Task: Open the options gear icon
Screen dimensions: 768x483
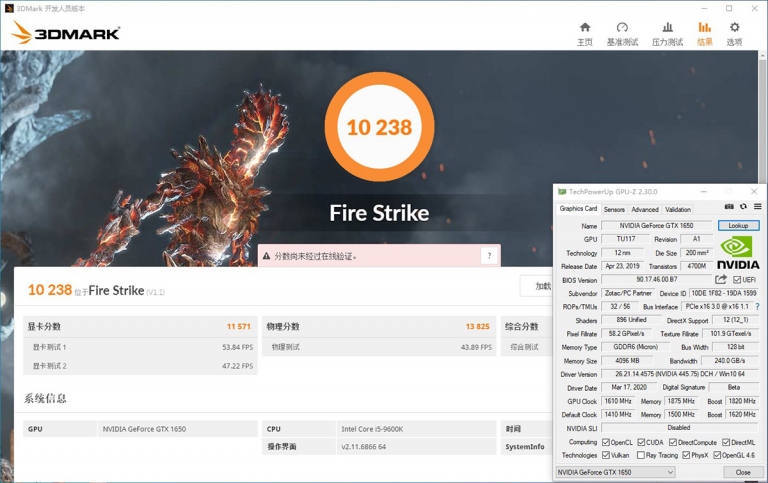Action: coord(734,27)
